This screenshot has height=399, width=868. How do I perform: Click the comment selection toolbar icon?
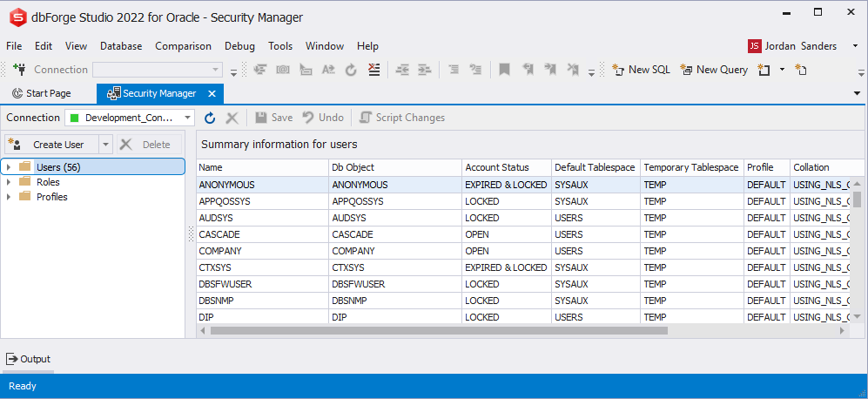pyautogui.click(x=454, y=70)
